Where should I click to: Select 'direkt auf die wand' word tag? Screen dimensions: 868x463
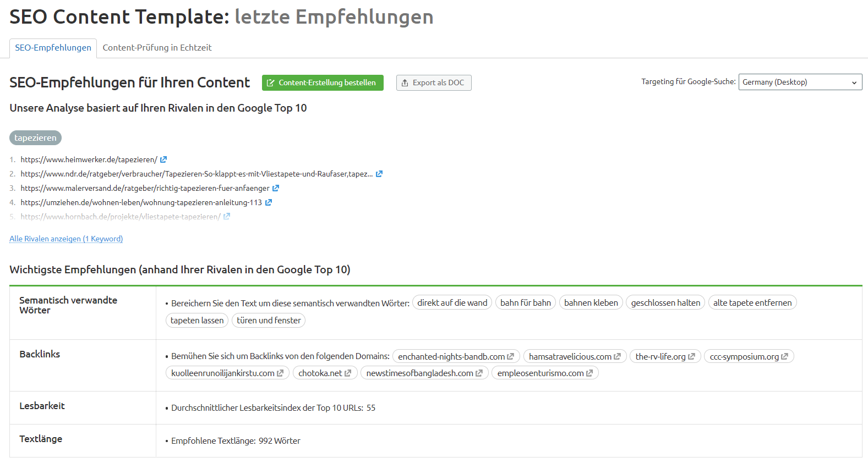[452, 302]
